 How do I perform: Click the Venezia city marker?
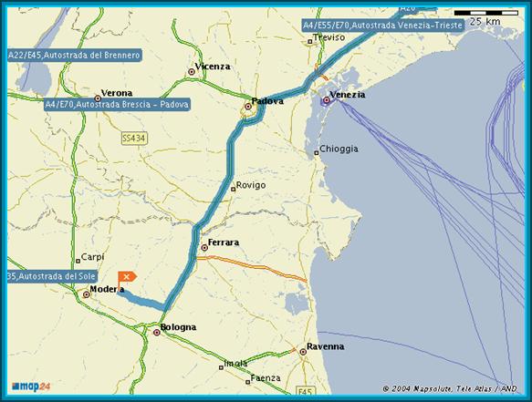(327, 100)
